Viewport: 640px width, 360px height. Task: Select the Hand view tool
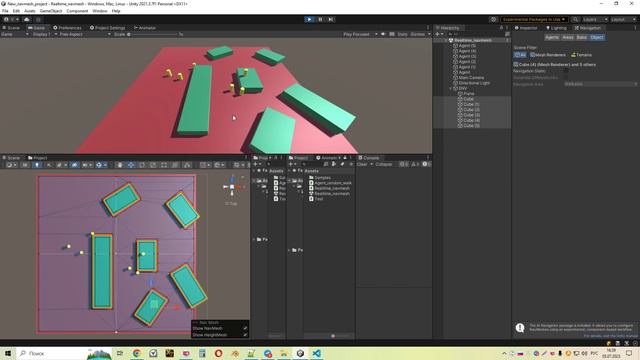click(120, 165)
